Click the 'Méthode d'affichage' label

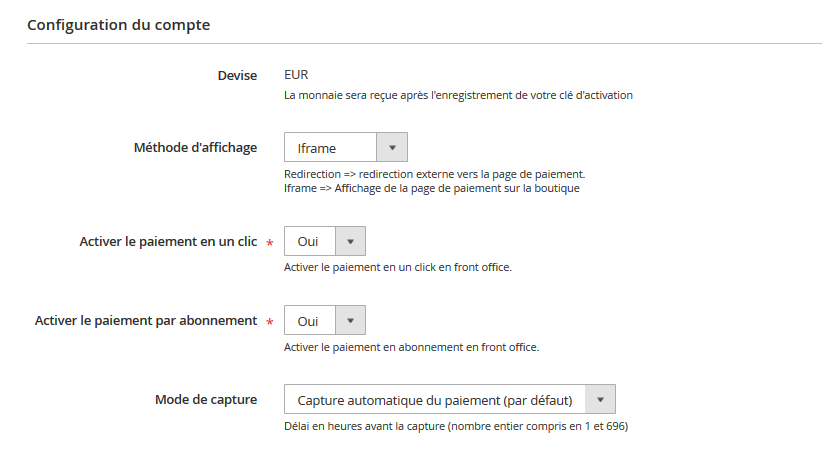click(x=195, y=147)
